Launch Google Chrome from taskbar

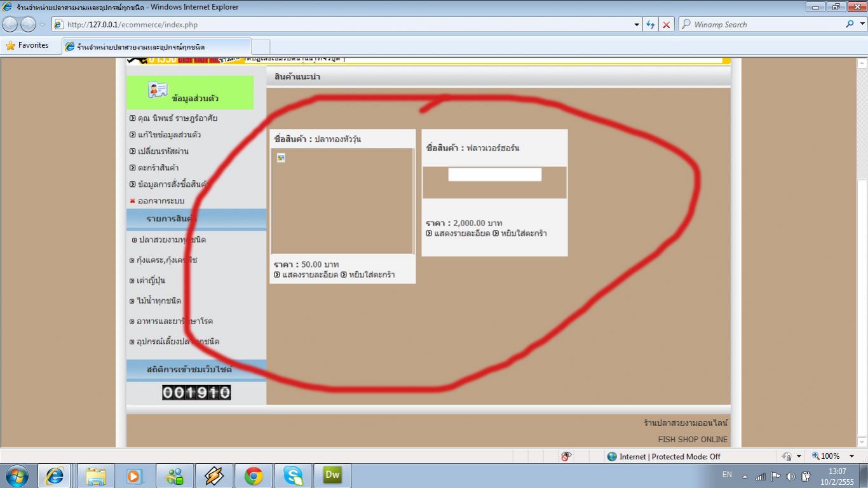tap(254, 475)
